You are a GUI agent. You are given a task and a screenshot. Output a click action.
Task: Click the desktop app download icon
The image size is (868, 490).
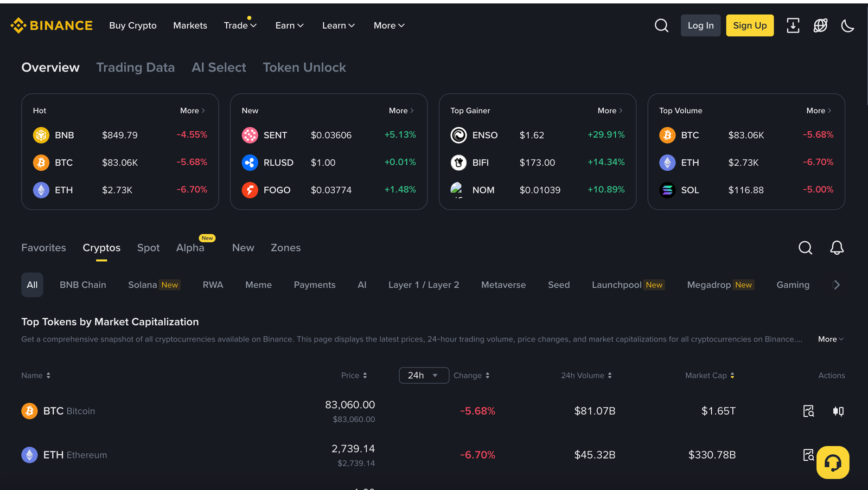tap(793, 25)
